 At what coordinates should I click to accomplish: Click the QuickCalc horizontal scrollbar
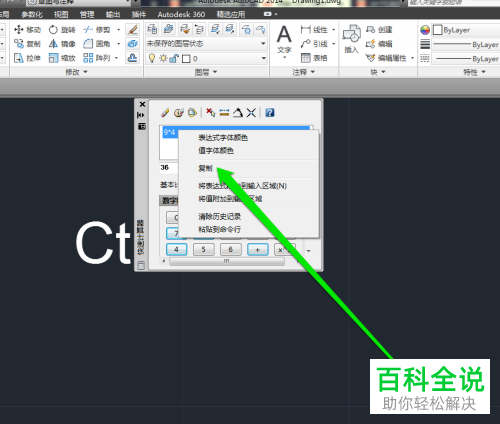[227, 261]
